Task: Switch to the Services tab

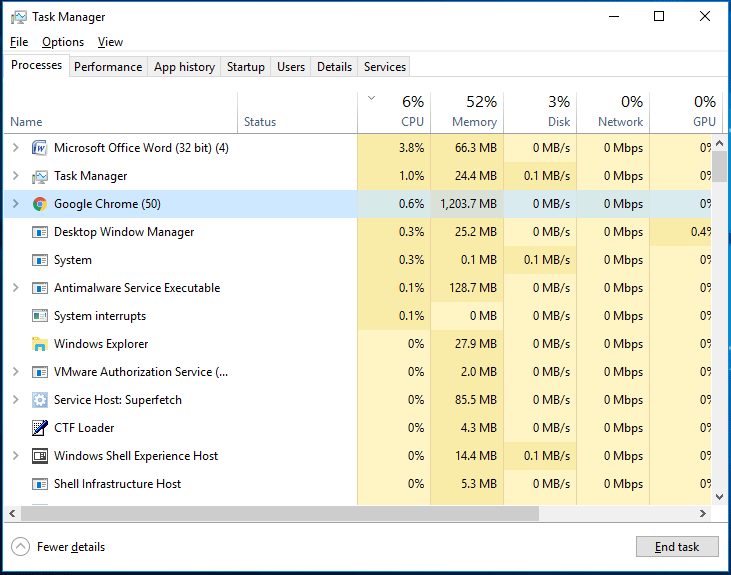Action: (385, 67)
